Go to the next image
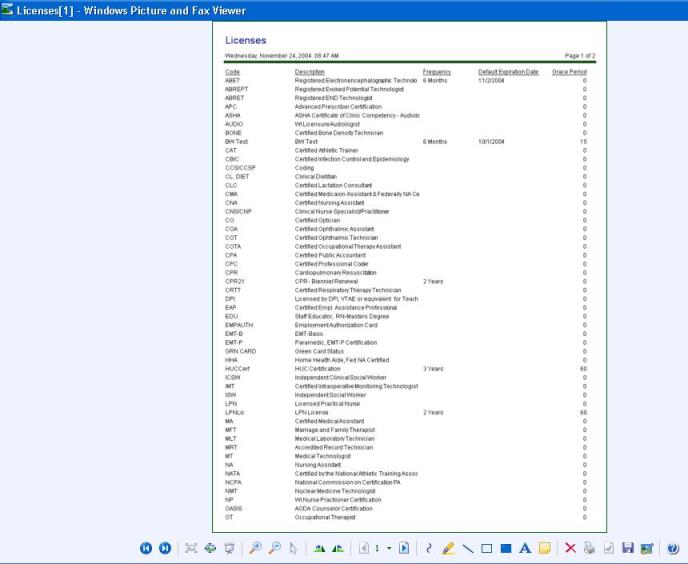688x564 pixels. tap(164, 548)
